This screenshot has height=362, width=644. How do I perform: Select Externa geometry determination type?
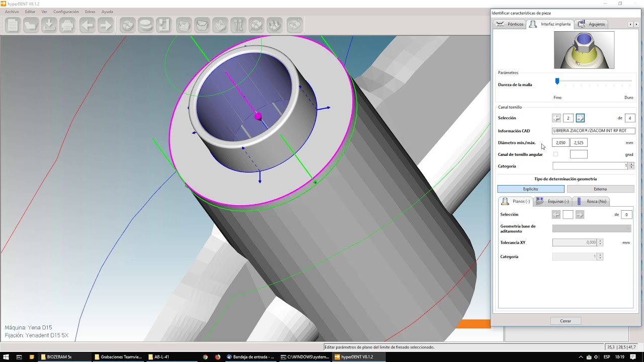[x=600, y=189]
